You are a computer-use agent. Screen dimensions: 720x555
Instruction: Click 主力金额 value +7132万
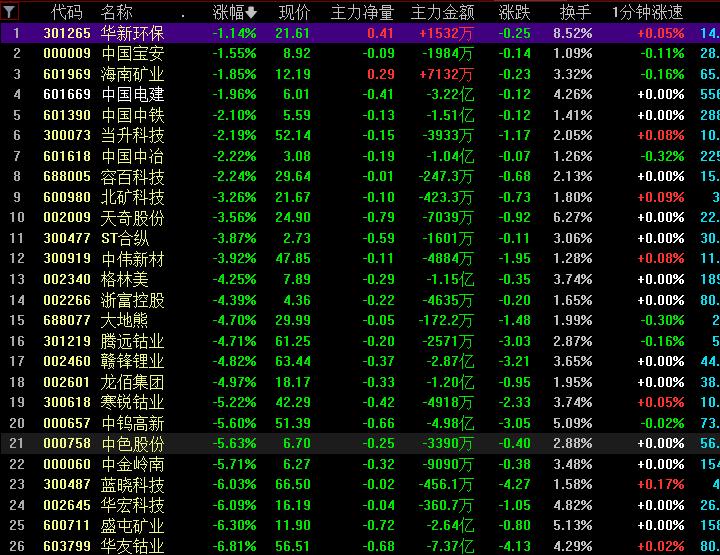[x=446, y=74]
